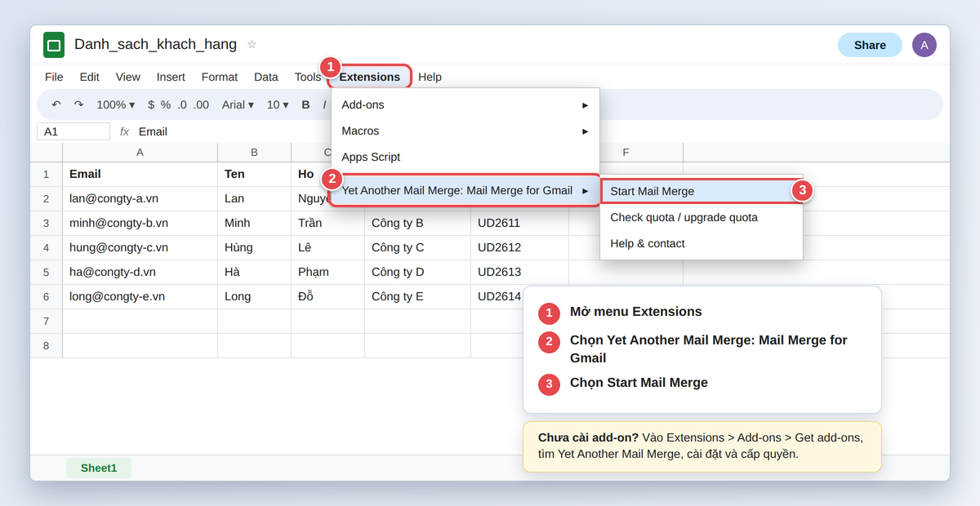Increase decimal places with the .00 icon

pyautogui.click(x=201, y=104)
